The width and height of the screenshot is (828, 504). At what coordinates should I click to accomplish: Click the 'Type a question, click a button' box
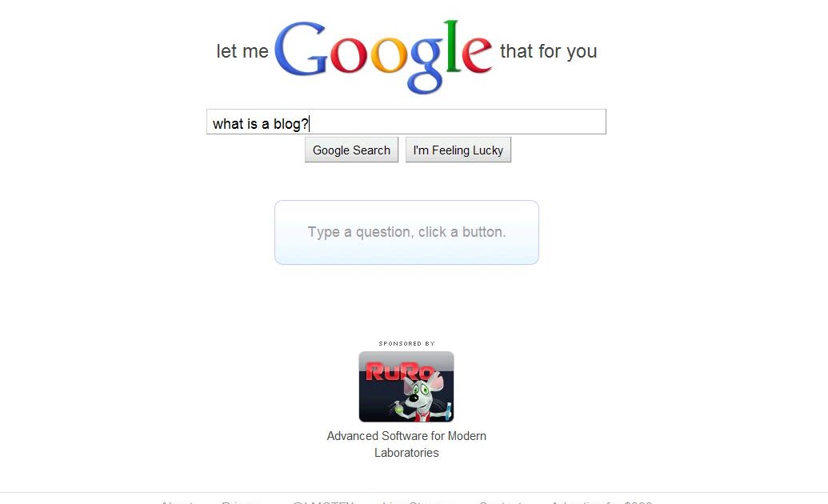click(x=406, y=233)
